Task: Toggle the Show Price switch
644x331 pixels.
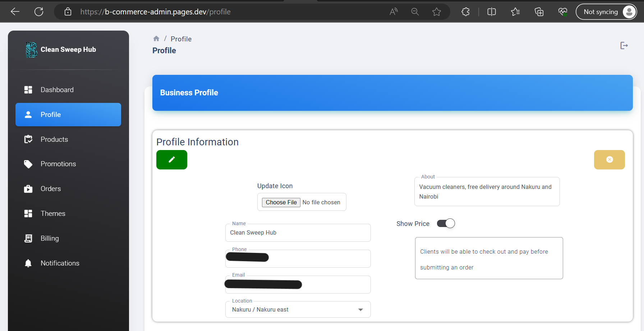Action: [446, 223]
